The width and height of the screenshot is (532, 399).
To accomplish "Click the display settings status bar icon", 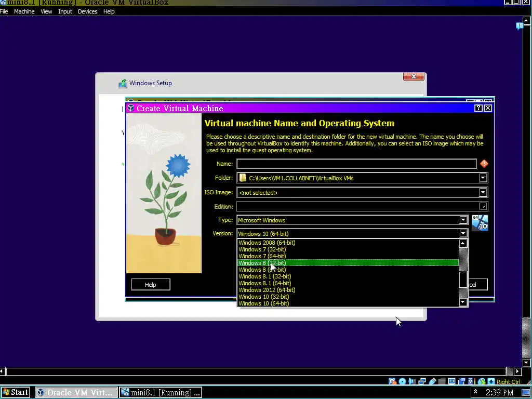I will (x=451, y=381).
